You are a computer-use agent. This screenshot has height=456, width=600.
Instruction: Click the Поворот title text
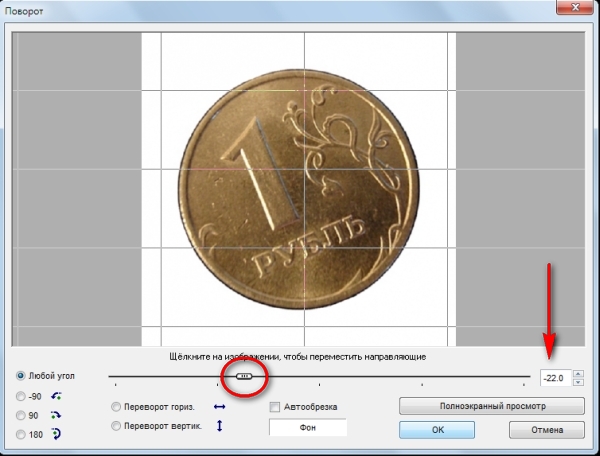click(x=24, y=11)
